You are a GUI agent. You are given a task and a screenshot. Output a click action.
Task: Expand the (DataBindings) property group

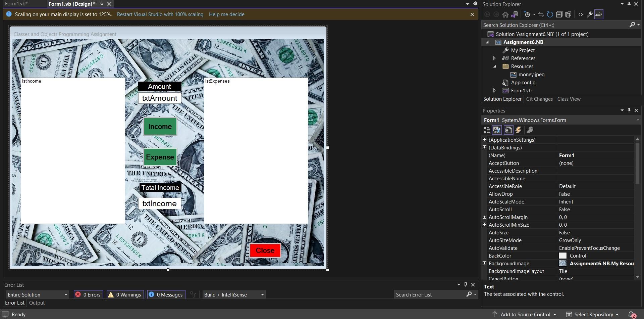pyautogui.click(x=484, y=147)
